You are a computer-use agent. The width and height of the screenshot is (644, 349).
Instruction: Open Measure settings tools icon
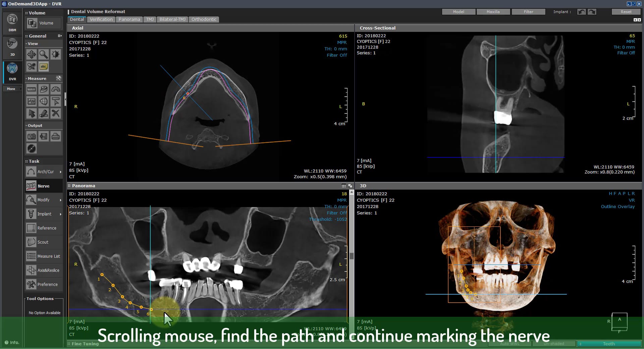[59, 78]
